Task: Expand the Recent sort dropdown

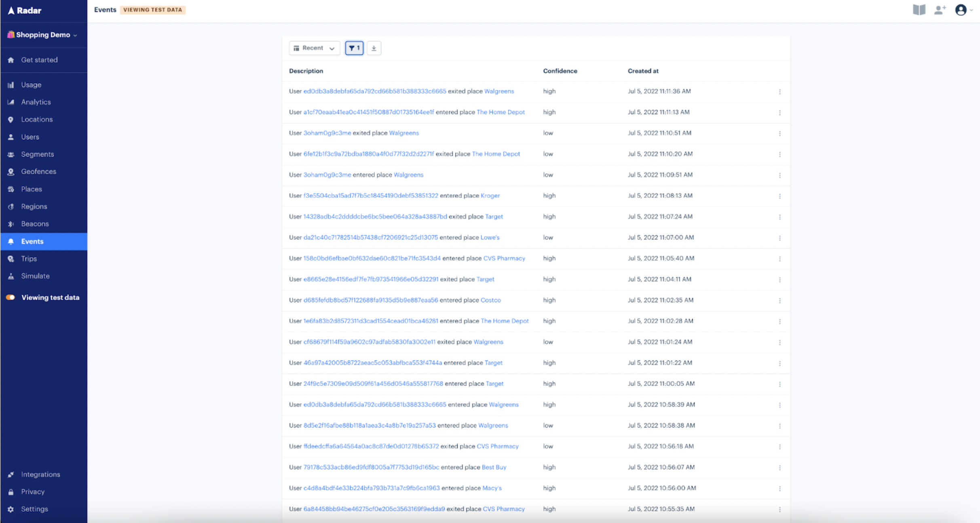Action: tap(314, 48)
